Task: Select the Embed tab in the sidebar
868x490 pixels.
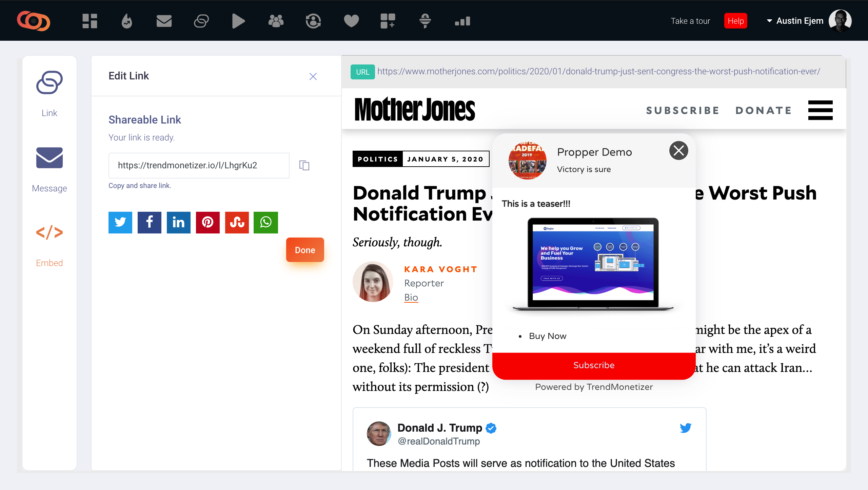Action: [50, 246]
